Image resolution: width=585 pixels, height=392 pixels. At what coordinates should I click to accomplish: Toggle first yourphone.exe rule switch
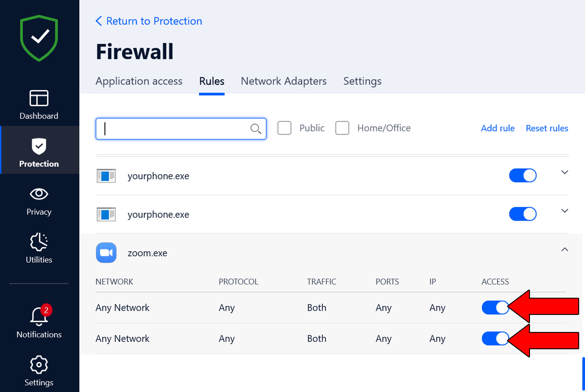(x=522, y=175)
